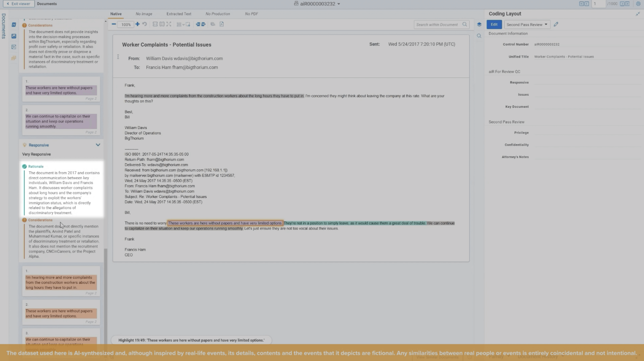Switch to the Extracted Text tab
Image resolution: width=644 pixels, height=361 pixels.
click(x=179, y=14)
